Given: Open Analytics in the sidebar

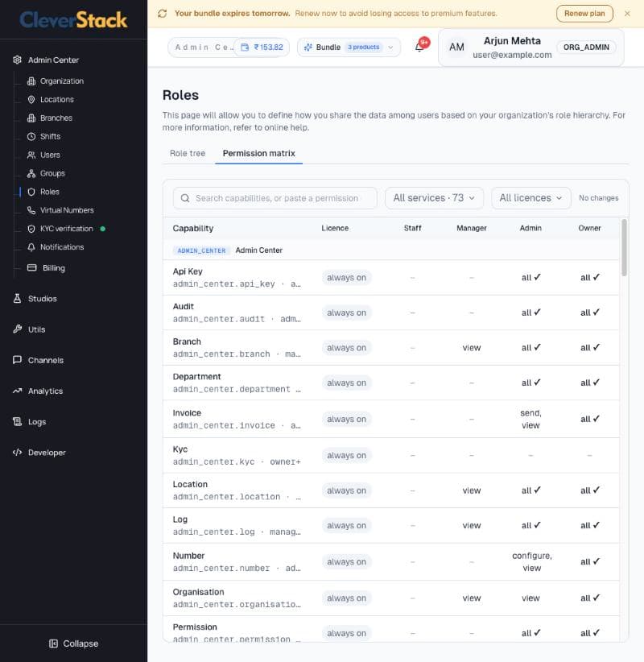Looking at the screenshot, I should tap(45, 391).
